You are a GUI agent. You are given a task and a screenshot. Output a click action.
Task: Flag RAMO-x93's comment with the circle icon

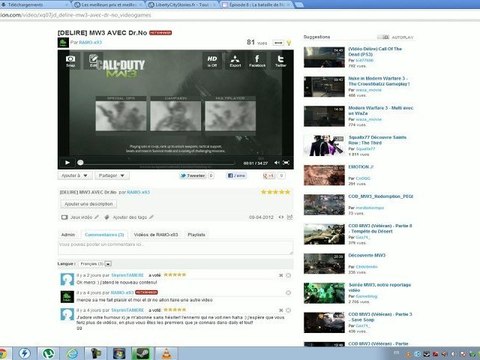click(289, 293)
